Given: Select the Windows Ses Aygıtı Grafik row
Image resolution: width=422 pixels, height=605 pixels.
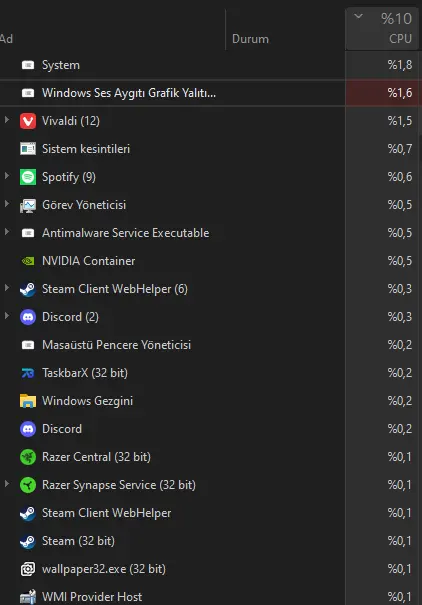Looking at the screenshot, I should click(x=210, y=93).
